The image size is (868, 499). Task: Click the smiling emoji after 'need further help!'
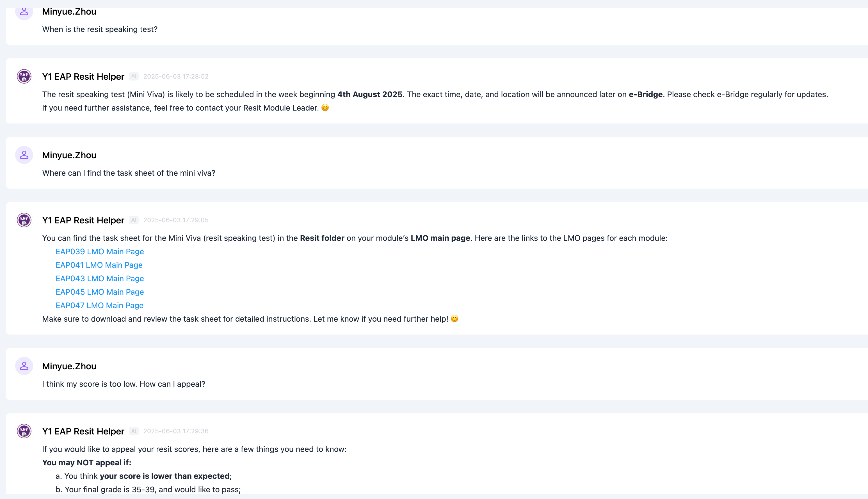pos(454,319)
